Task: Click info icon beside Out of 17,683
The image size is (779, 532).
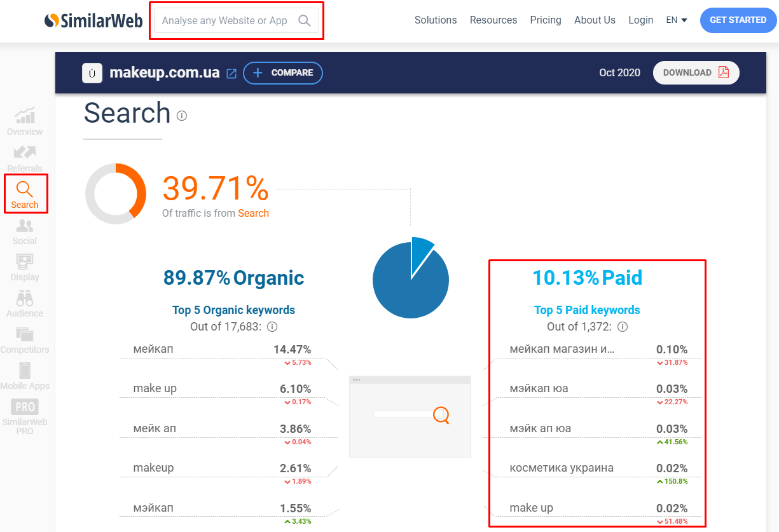Action: (272, 327)
